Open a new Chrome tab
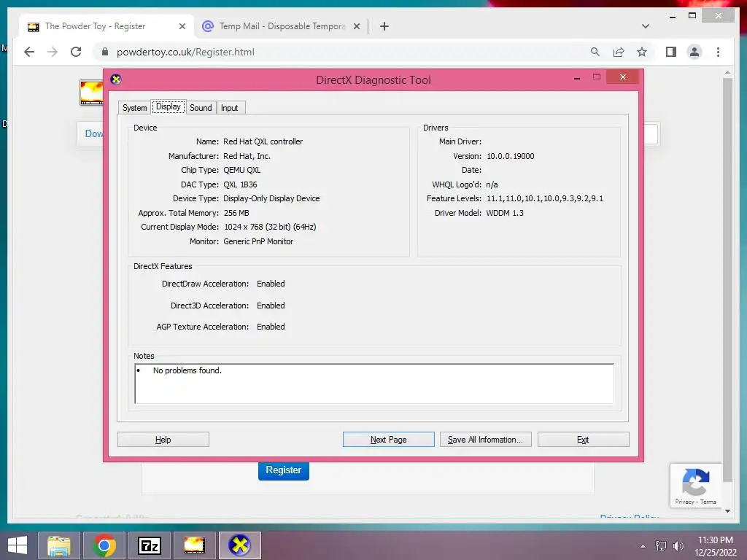This screenshot has height=560, width=747. (x=384, y=27)
